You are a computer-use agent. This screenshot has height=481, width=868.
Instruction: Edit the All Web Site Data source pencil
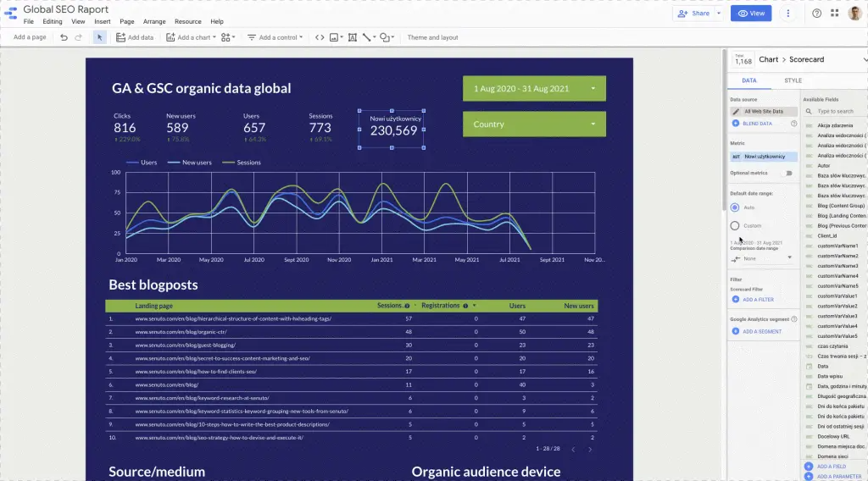tap(736, 111)
